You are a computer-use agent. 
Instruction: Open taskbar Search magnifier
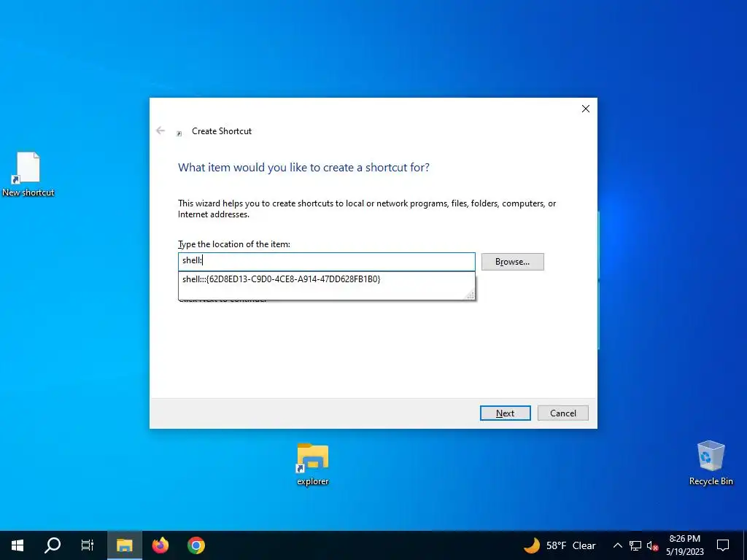(53, 545)
